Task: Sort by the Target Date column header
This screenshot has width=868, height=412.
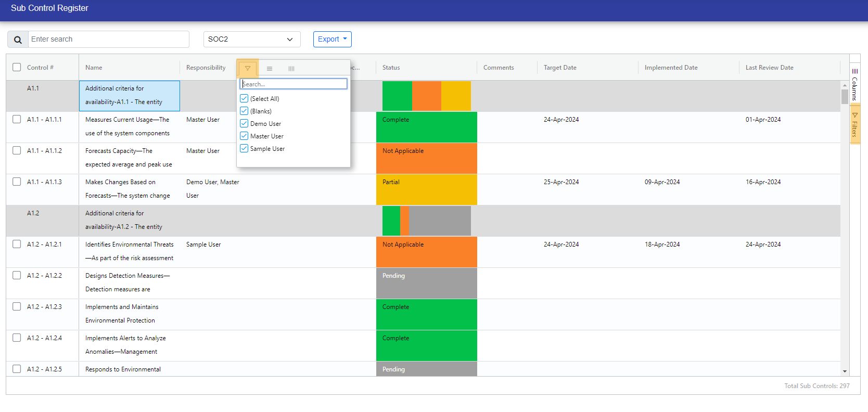Action: pos(560,68)
